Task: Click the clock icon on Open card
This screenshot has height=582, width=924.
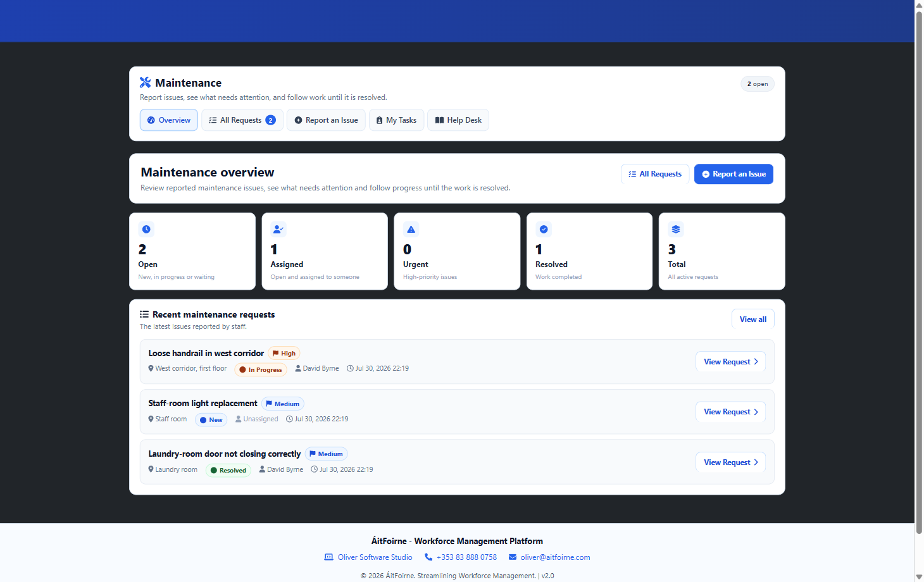Action: (146, 229)
